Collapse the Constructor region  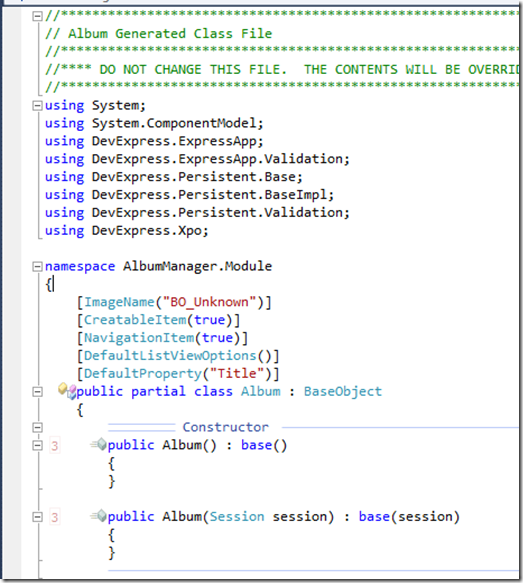(37, 428)
